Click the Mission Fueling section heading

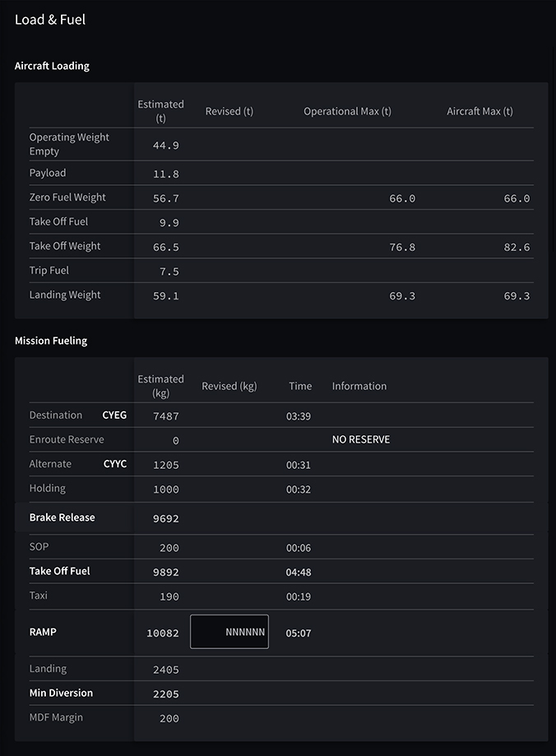[x=51, y=341]
